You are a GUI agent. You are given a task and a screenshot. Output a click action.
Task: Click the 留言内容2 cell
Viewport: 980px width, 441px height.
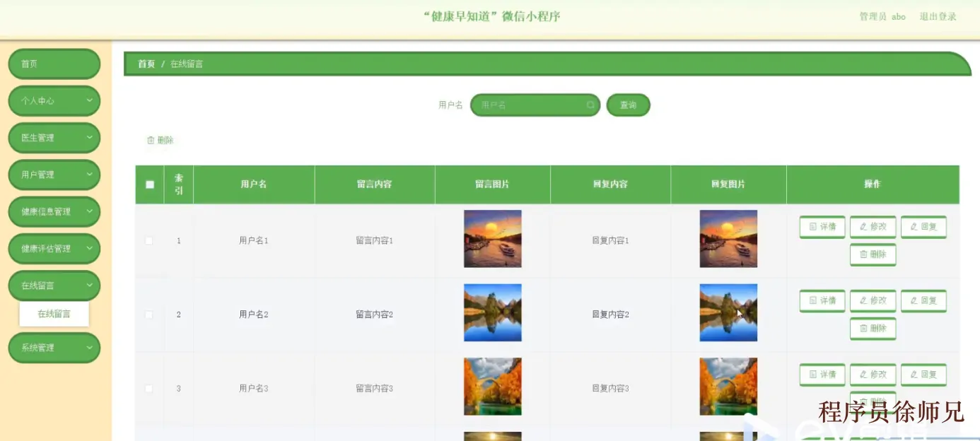point(375,314)
